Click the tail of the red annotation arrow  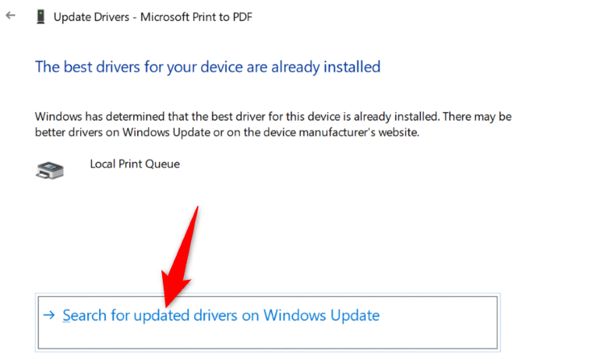(197, 212)
